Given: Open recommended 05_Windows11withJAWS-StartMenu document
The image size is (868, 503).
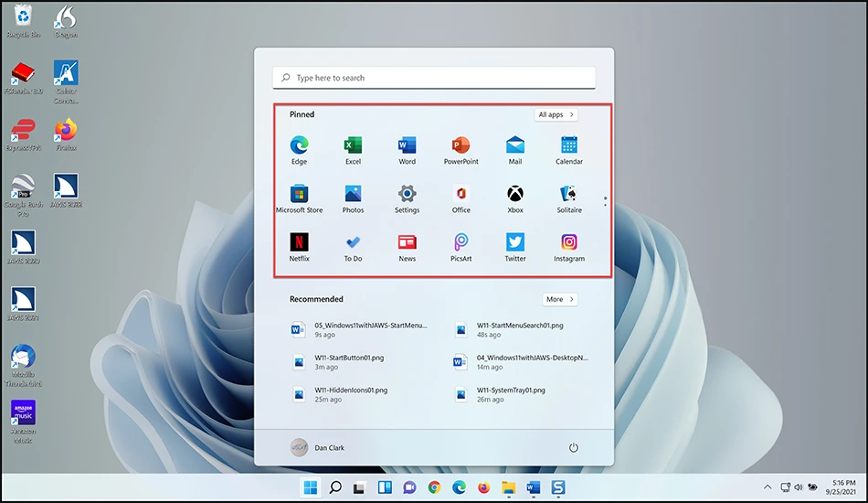Looking at the screenshot, I should pyautogui.click(x=359, y=329).
